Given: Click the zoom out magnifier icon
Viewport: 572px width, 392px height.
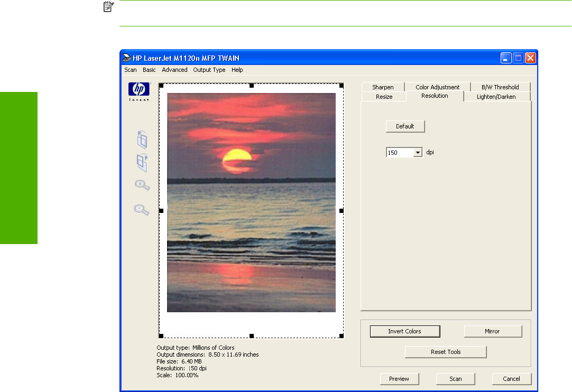Looking at the screenshot, I should (142, 210).
